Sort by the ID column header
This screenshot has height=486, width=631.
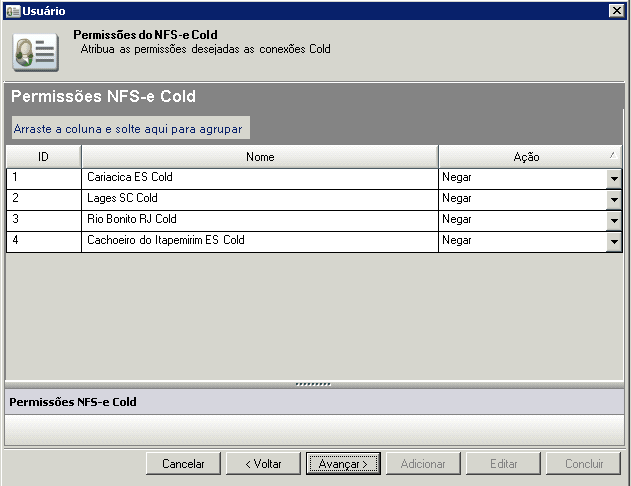[44, 157]
